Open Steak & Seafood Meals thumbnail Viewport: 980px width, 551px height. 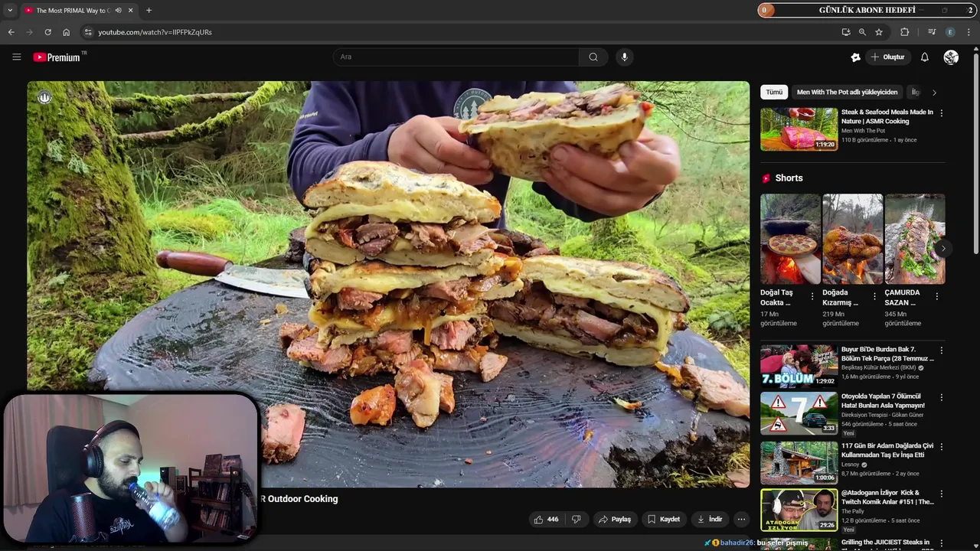click(799, 129)
